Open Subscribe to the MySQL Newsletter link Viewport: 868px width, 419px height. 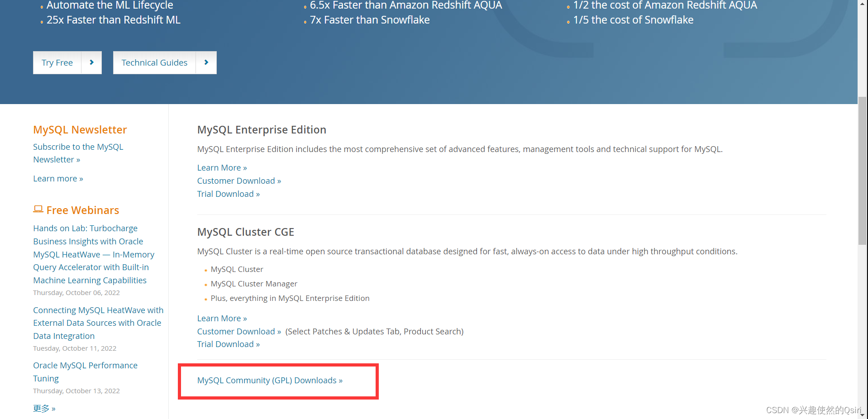(78, 153)
